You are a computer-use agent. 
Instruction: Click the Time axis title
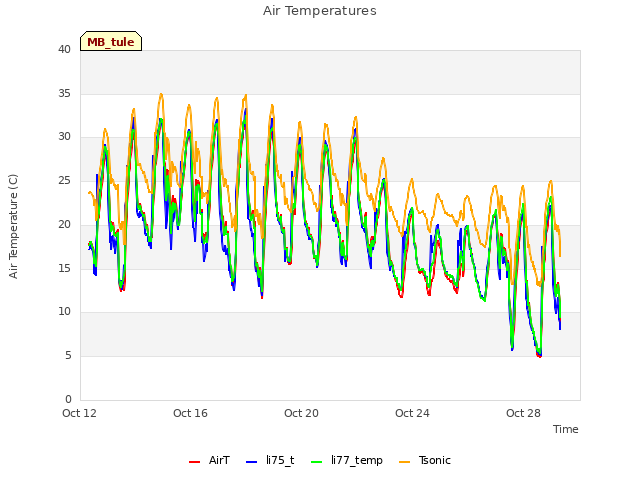pyautogui.click(x=566, y=429)
